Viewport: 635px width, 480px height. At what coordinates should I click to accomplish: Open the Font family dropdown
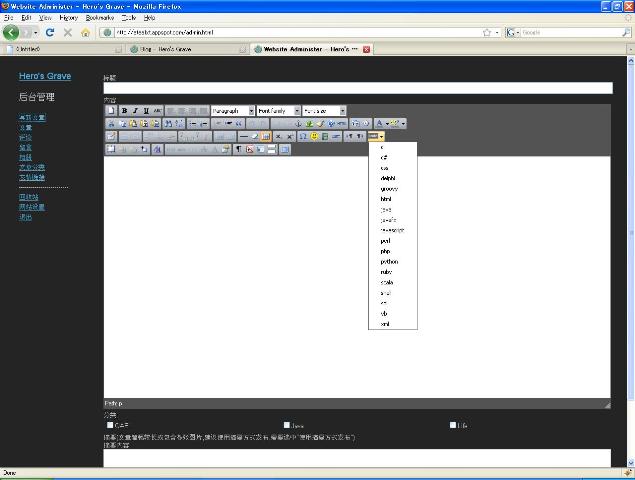tap(279, 111)
